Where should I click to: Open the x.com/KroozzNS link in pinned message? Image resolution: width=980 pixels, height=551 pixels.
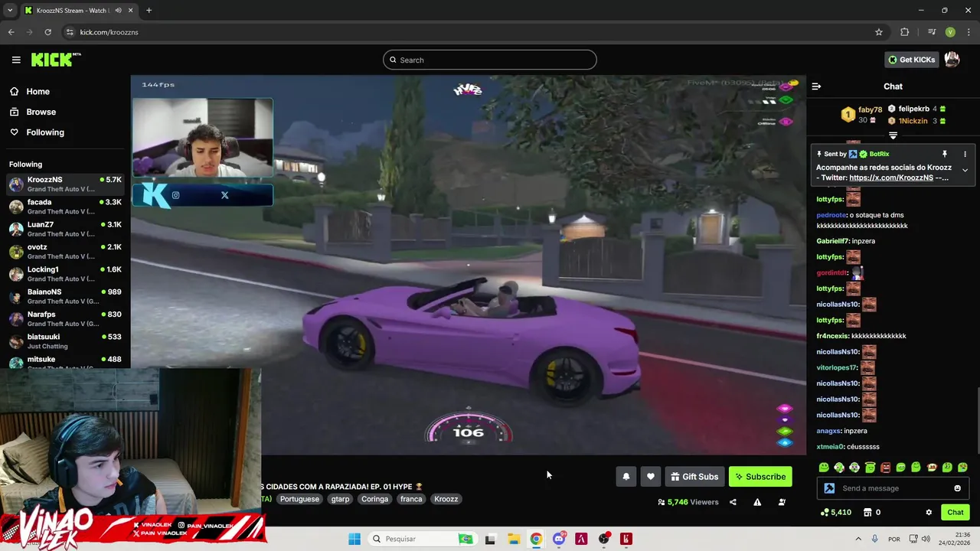pyautogui.click(x=891, y=178)
